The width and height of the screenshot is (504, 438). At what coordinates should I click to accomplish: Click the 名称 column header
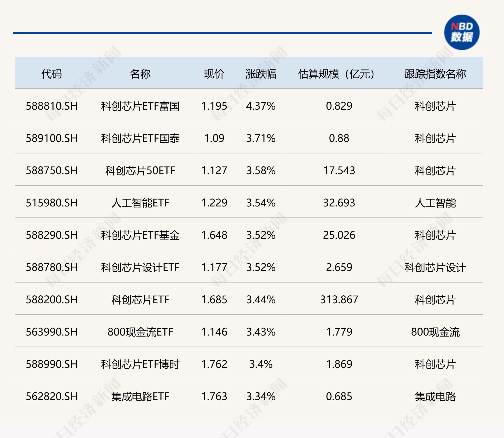point(140,74)
